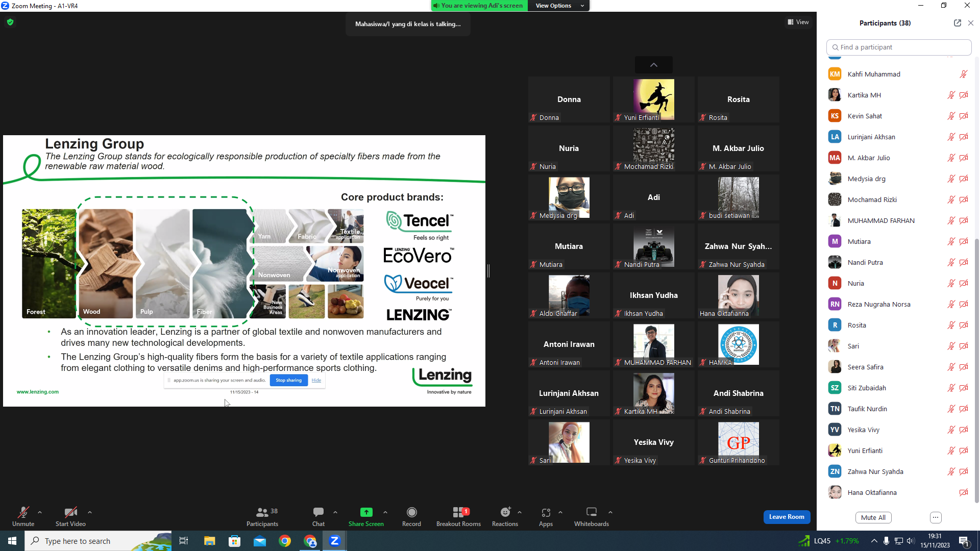Open Zoom in the Windows taskbar

pos(335,541)
